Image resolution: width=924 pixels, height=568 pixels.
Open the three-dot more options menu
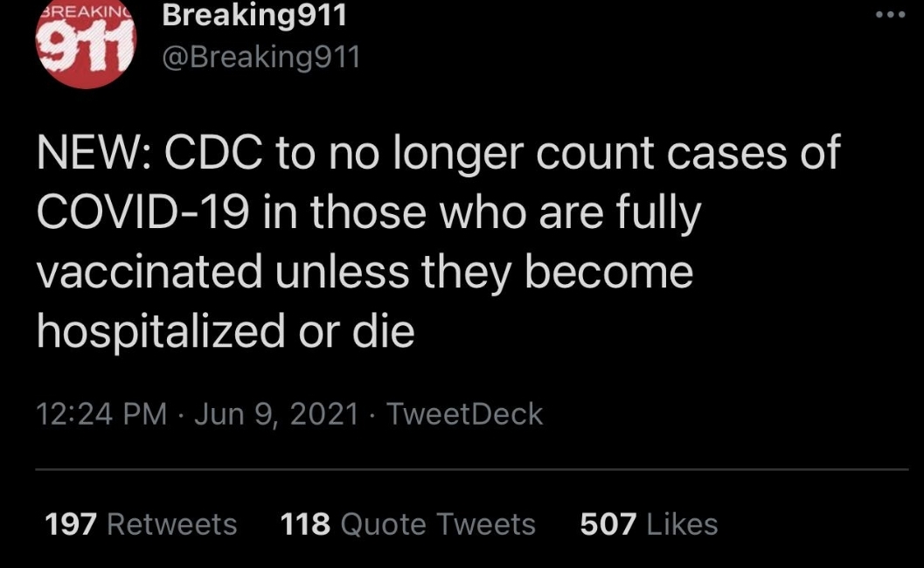pos(890,16)
